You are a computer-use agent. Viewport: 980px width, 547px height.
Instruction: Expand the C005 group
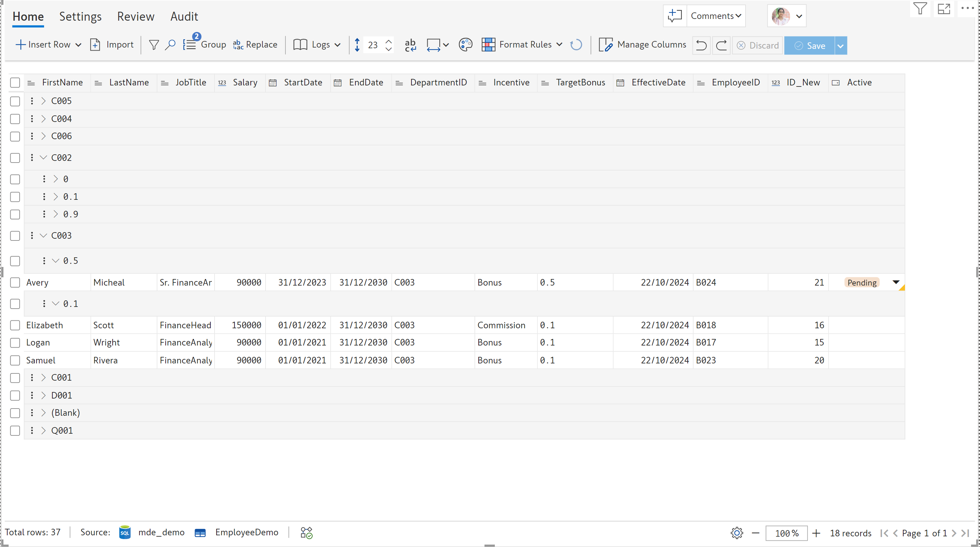[x=43, y=101]
